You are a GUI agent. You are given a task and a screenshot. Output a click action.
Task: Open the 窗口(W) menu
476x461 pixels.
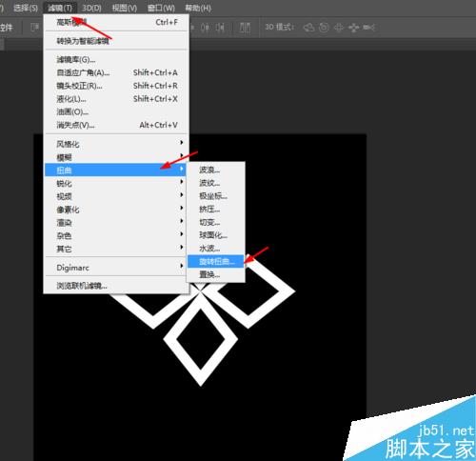[x=161, y=8]
